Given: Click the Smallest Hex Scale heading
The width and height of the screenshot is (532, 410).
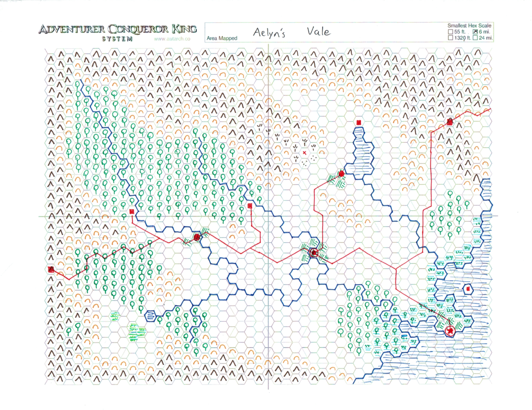Looking at the screenshot, I should (x=469, y=25).
